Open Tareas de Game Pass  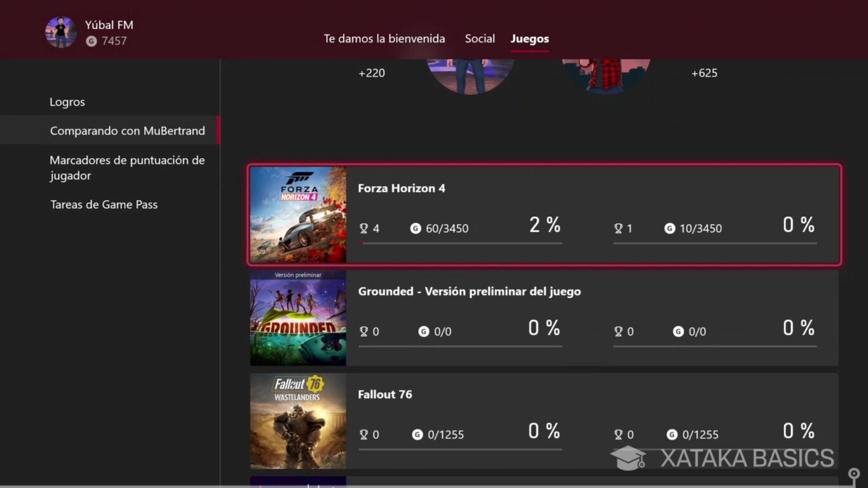[104, 204]
